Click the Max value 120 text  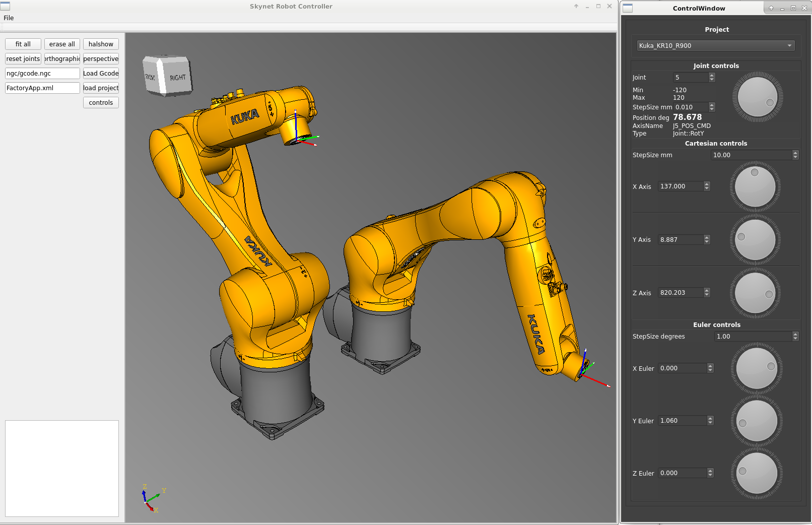point(679,98)
